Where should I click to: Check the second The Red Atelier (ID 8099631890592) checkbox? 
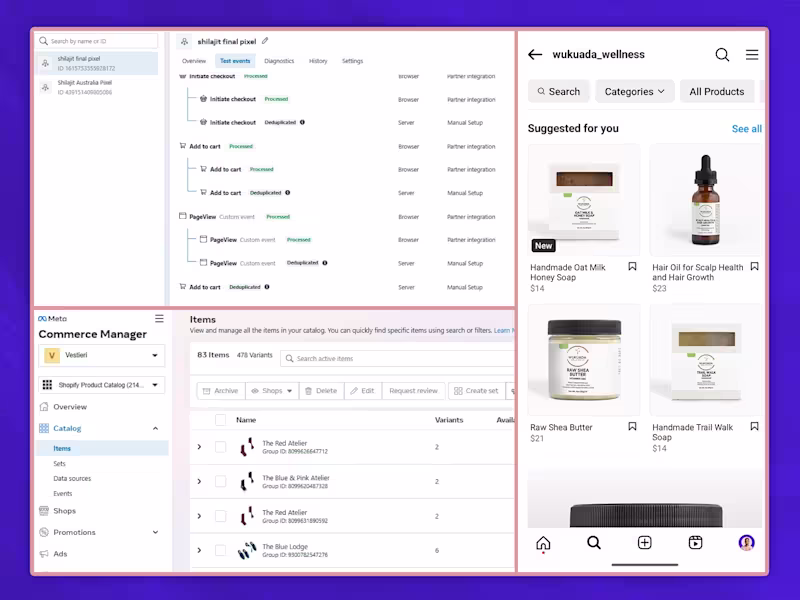pyautogui.click(x=220, y=516)
